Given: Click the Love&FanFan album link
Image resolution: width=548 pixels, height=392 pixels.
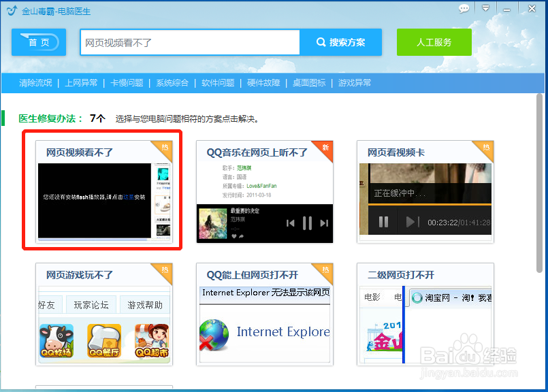Looking at the screenshot, I should 261,186.
